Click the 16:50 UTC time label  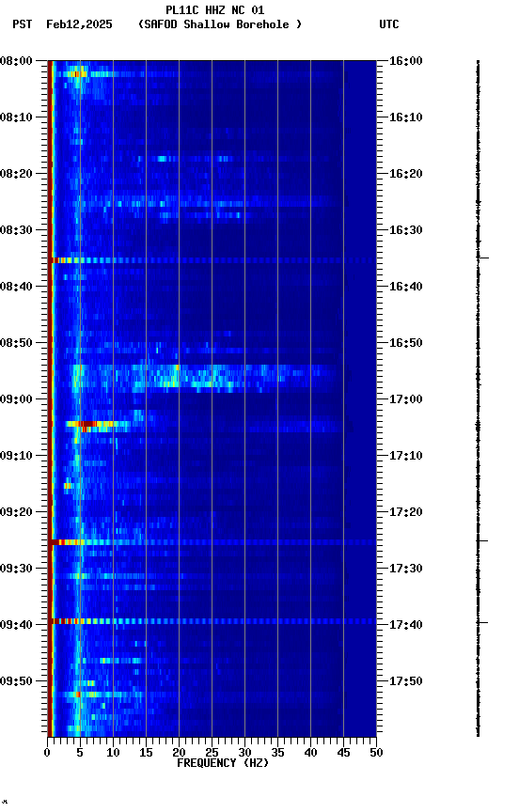coord(406,343)
